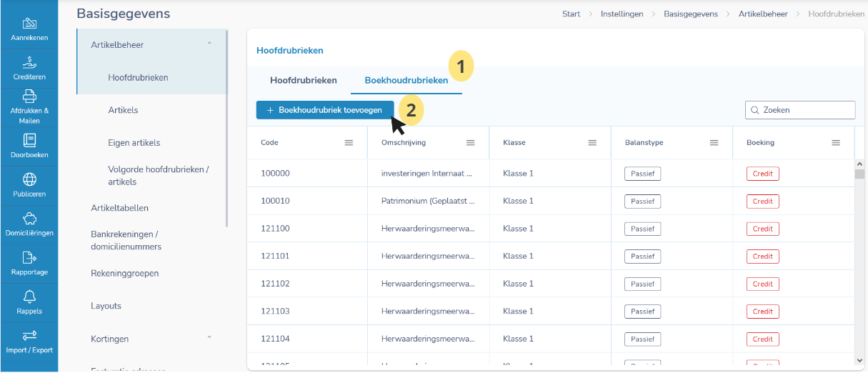Open the Omschrijving column menu icon
This screenshot has height=373, width=868.
[x=470, y=143]
